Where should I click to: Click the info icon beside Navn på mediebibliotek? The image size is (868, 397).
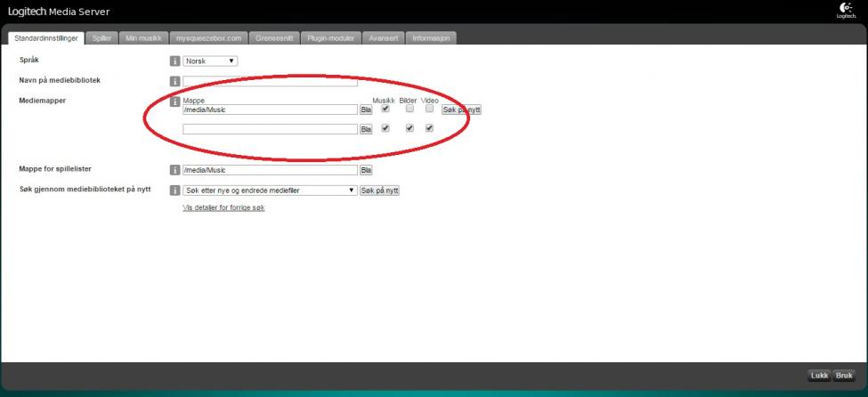coord(174,81)
